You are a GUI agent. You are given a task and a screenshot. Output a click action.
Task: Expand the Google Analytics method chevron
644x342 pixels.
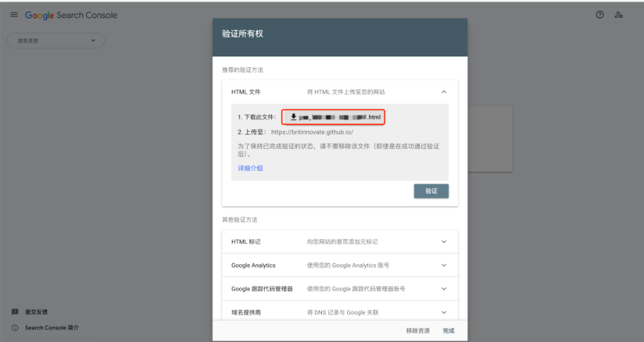click(444, 265)
